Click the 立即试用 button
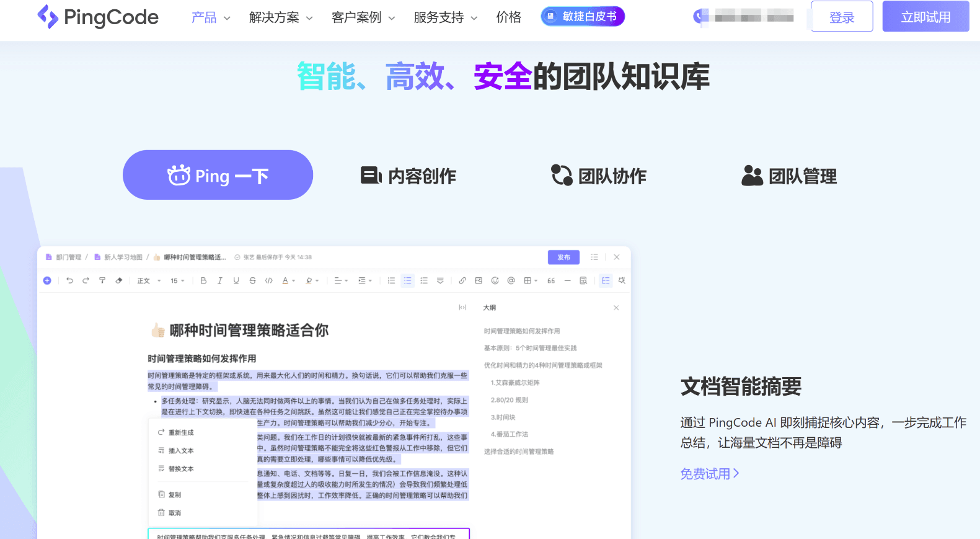 coord(925,17)
